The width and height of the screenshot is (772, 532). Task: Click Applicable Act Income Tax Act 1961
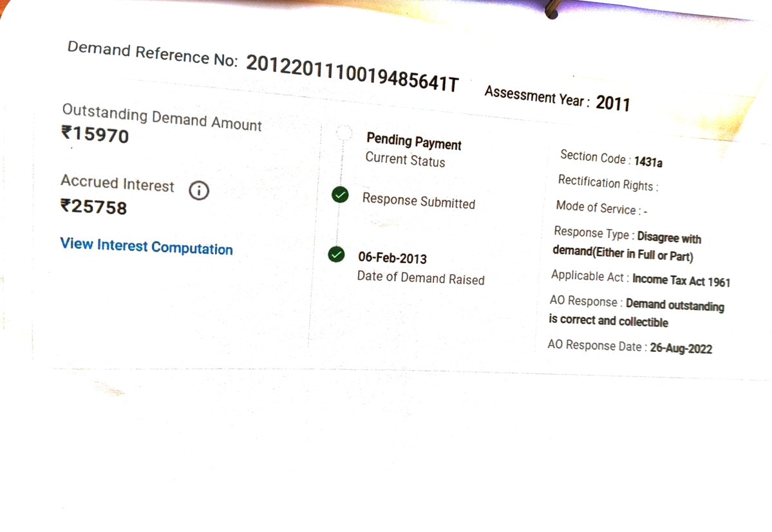click(641, 279)
